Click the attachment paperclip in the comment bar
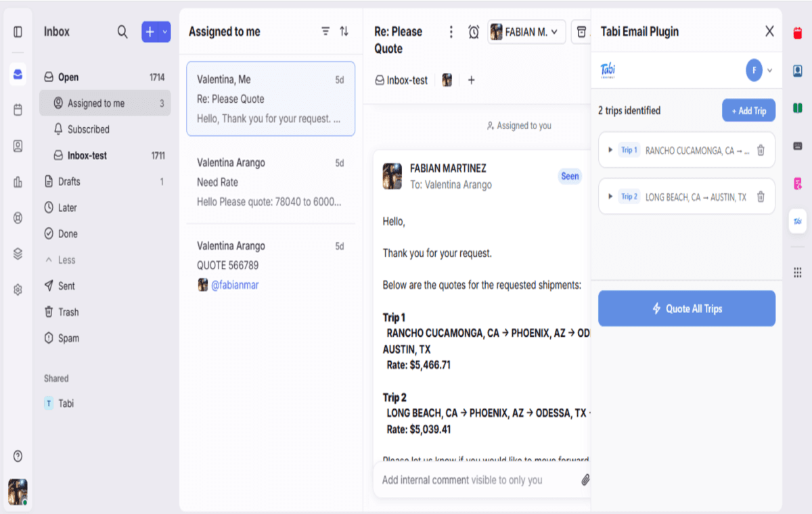Viewport: 812px width, 514px height. click(585, 480)
